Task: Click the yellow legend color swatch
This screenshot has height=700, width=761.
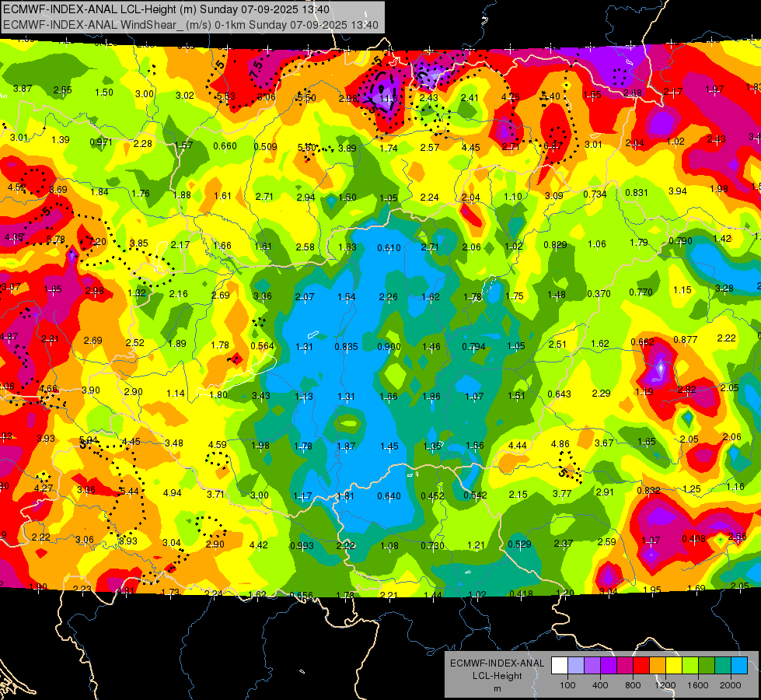Action: [x=674, y=666]
